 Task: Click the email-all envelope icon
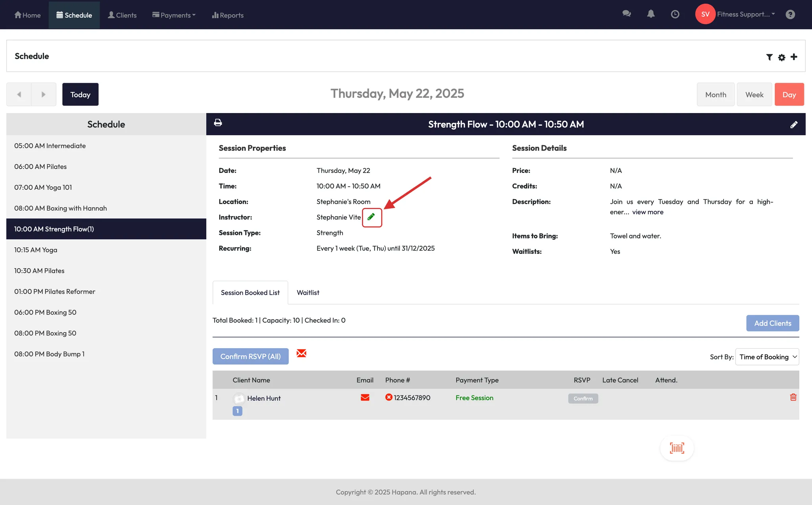301,353
